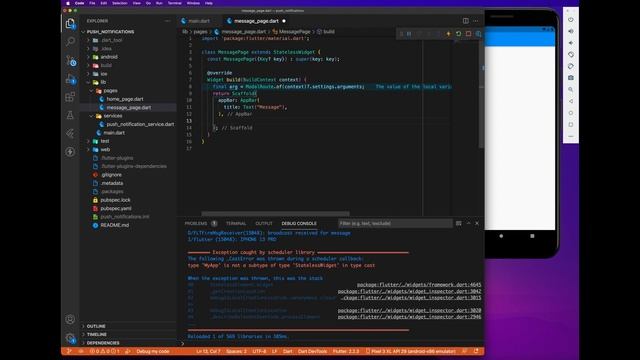Open the Testing beaker view
Screen dimensions: 640x360
coord(70,115)
